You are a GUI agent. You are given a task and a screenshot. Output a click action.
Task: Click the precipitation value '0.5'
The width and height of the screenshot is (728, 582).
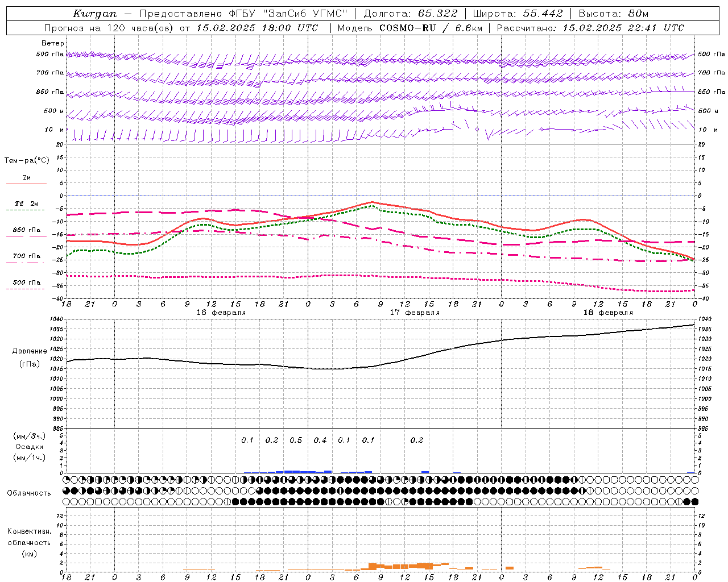[296, 440]
